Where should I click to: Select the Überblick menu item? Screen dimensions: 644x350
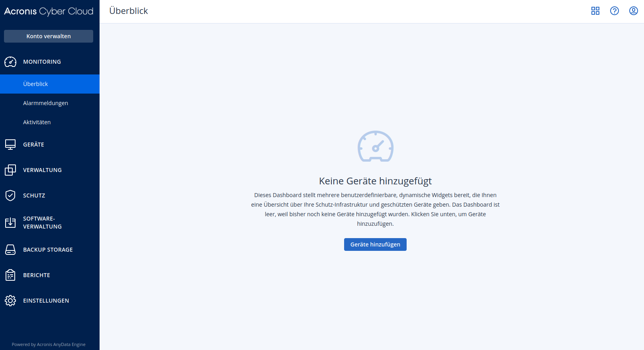[50, 84]
